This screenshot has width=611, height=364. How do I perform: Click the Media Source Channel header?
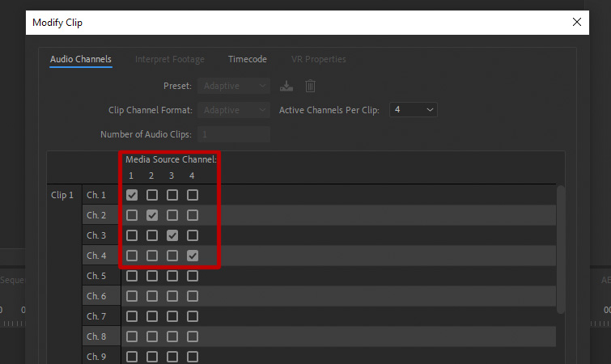(171, 159)
